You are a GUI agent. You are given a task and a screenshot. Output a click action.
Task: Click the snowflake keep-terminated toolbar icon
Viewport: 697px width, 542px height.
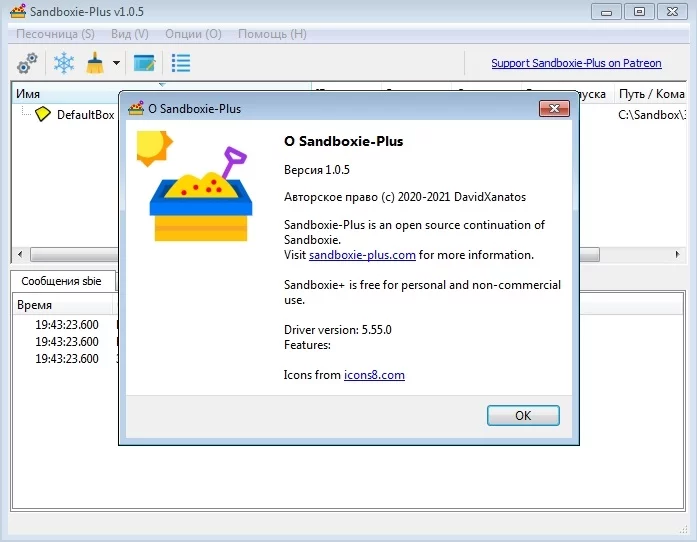point(64,63)
